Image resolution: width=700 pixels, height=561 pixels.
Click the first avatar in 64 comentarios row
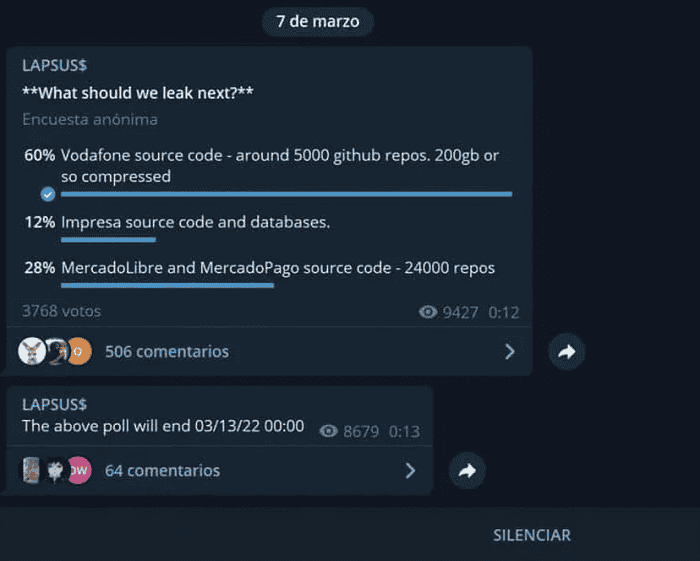[31, 470]
